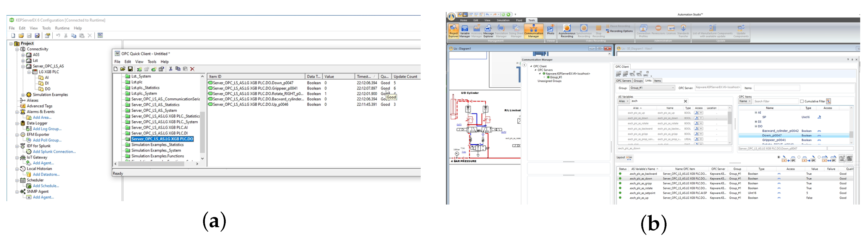Collapse the DO node in OPC Items
Screen dimensions: 868x242
[756, 126]
